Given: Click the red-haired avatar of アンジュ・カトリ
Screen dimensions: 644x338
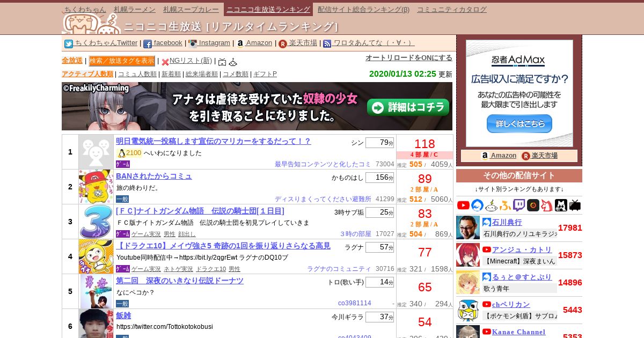Looking at the screenshot, I should pyautogui.click(x=468, y=255).
